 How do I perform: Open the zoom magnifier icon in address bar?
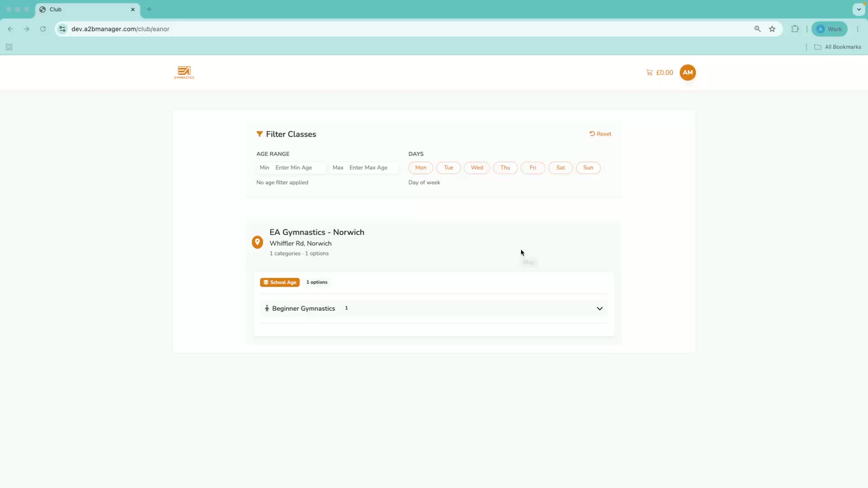pyautogui.click(x=758, y=29)
